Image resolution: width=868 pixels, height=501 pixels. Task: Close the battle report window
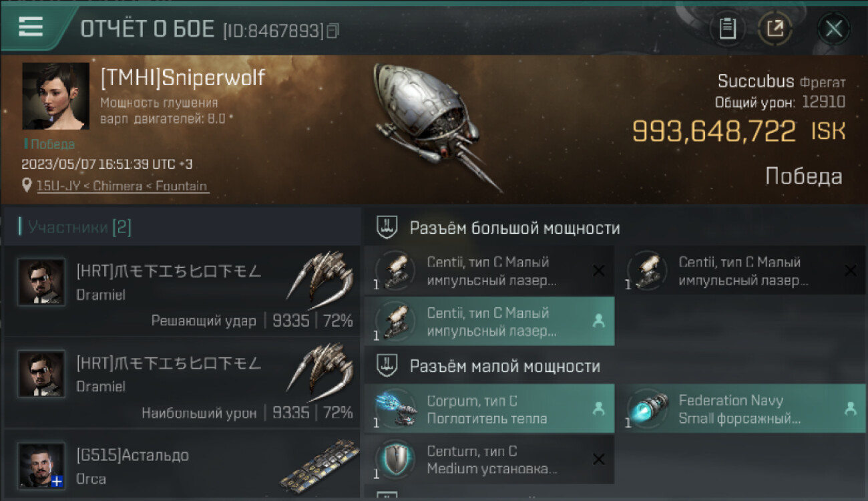[833, 29]
